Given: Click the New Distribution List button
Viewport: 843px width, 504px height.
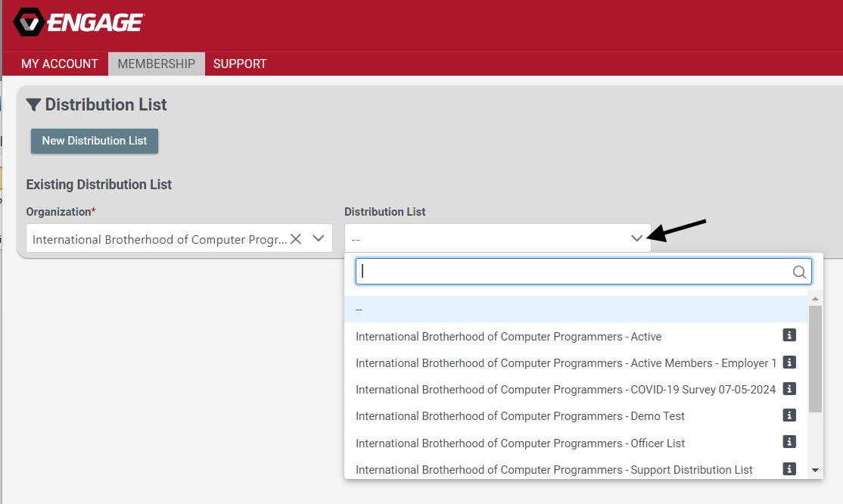Looking at the screenshot, I should pyautogui.click(x=95, y=141).
